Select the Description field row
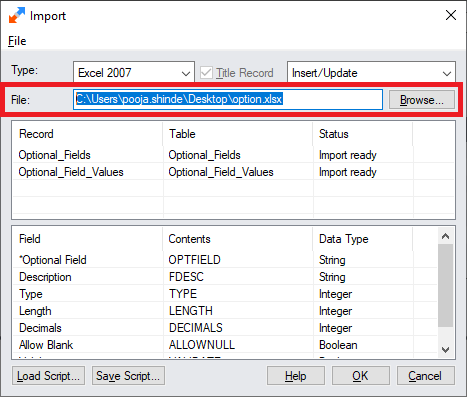 [225, 277]
